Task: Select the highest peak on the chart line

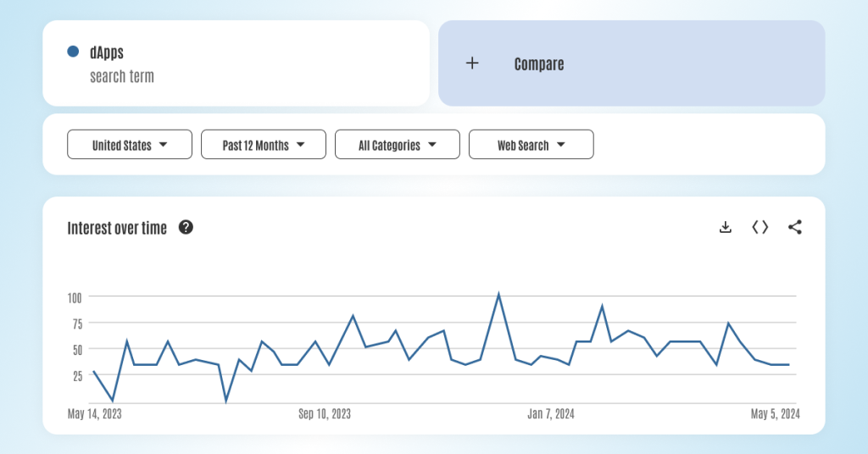Action: [x=498, y=295]
